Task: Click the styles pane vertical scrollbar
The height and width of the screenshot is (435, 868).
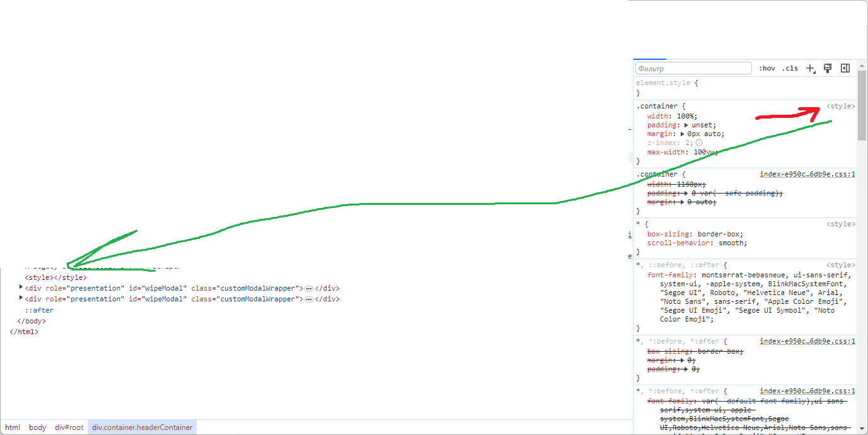Action: [x=862, y=106]
